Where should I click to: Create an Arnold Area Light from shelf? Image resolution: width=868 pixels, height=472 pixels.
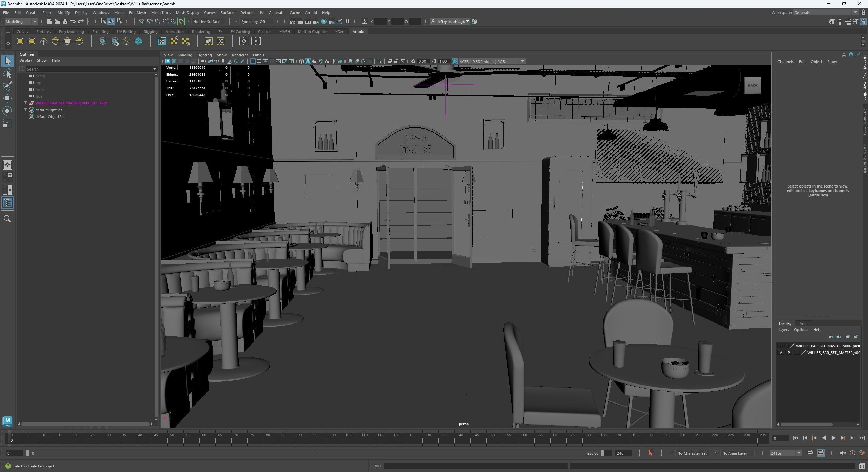click(20, 41)
